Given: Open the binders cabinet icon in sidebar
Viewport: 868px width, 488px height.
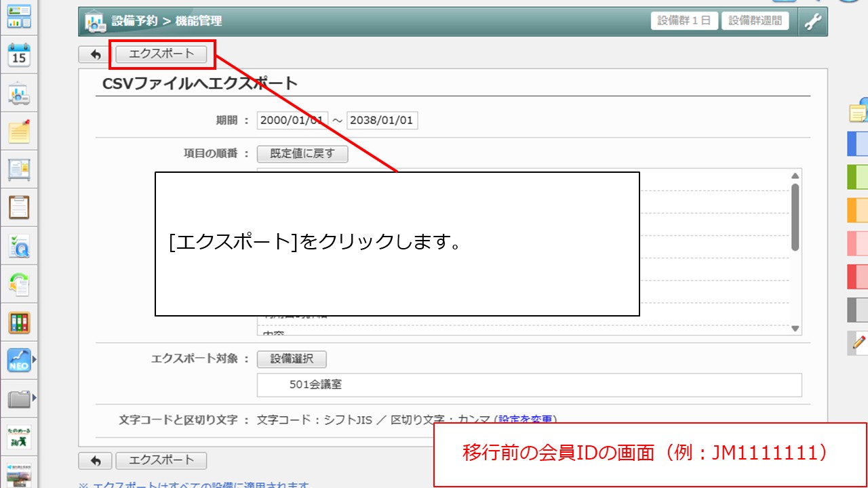Looking at the screenshot, I should click(19, 323).
